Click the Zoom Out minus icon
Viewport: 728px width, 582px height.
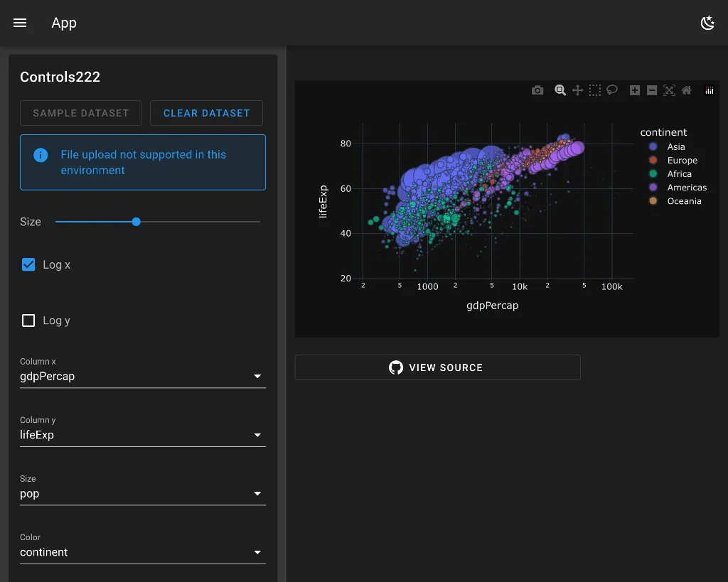[652, 90]
